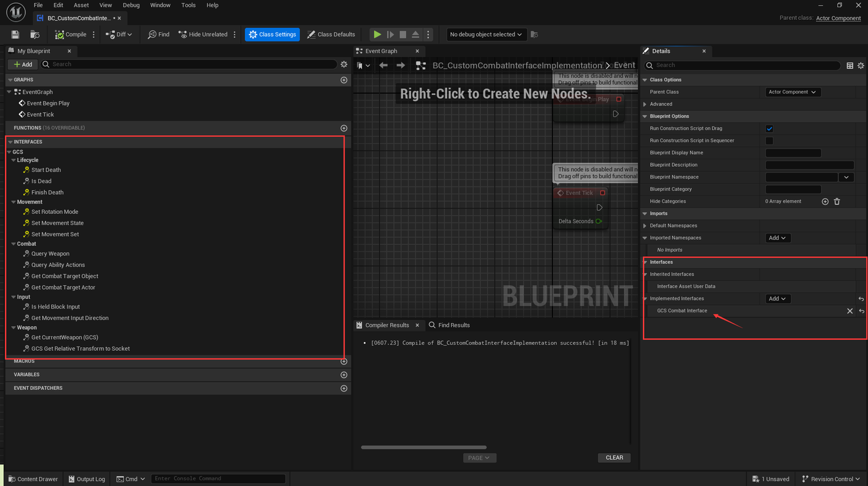Open the Debug menu
This screenshot has height=486, width=868.
131,5
